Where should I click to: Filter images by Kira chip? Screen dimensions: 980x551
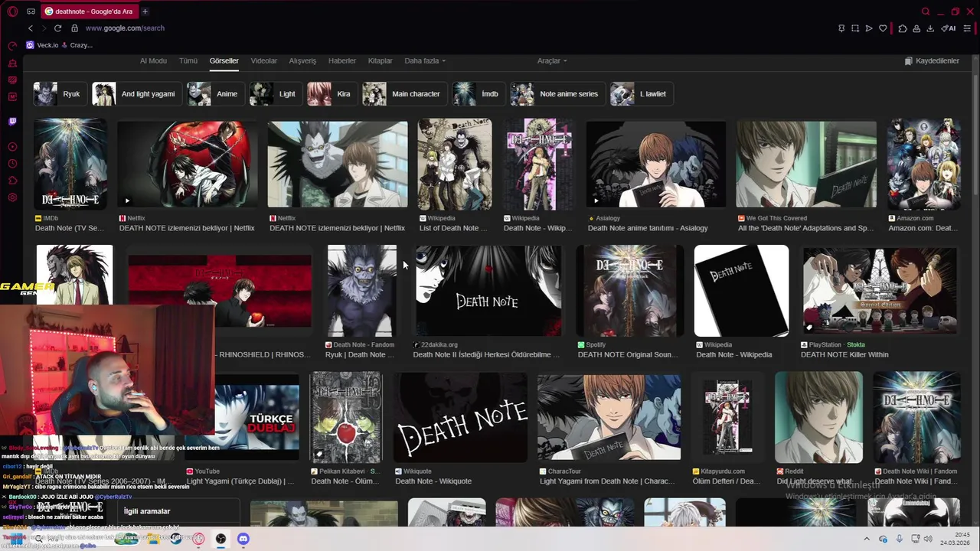pos(332,94)
